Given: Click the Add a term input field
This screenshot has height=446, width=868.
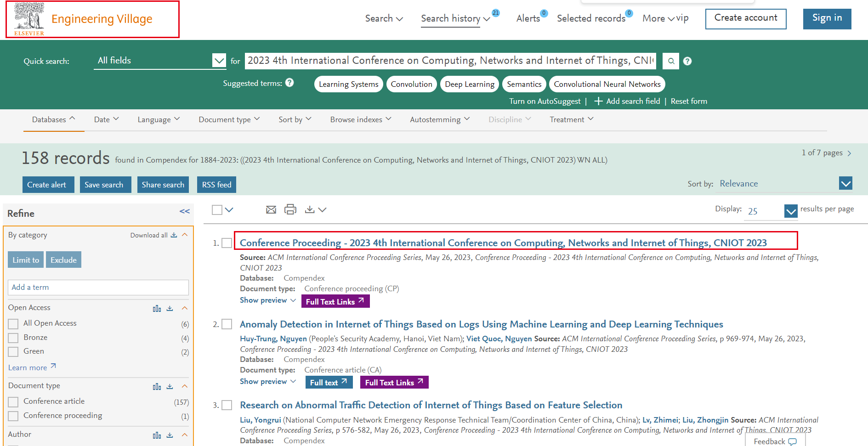Looking at the screenshot, I should pos(98,288).
